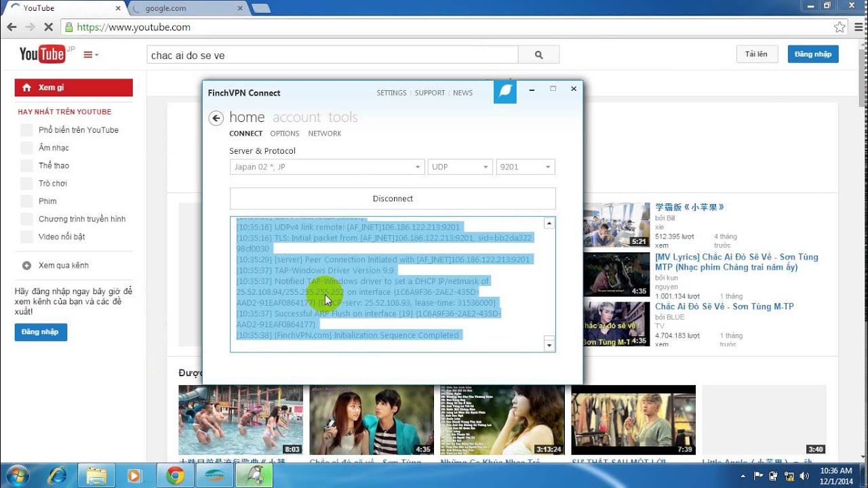868x488 pixels.
Task: Click the Phim channel icon
Action: pos(26,201)
